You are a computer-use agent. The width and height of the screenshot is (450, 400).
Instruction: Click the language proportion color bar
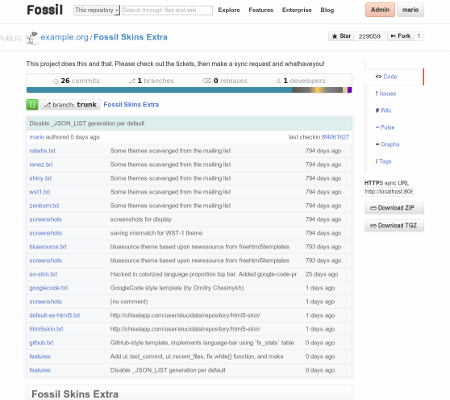pyautogui.click(x=189, y=90)
